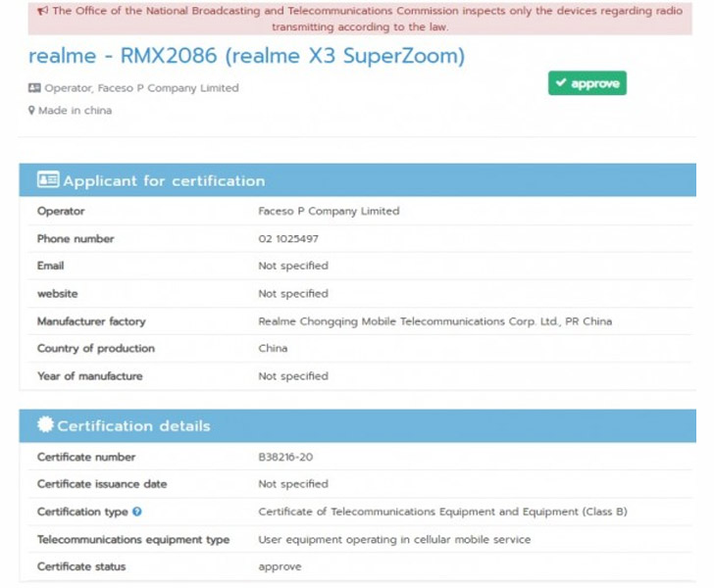714x588 pixels.
Task: Select the 'Certification type' label
Action: point(82,512)
